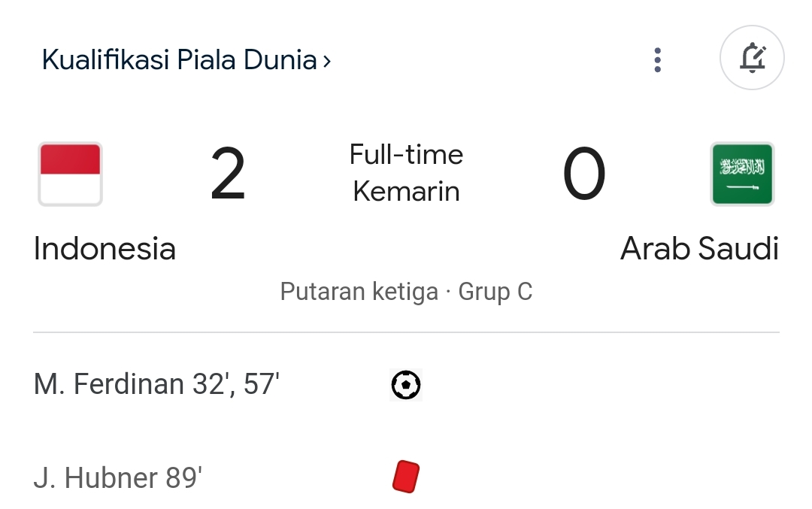The height and width of the screenshot is (509, 812).
Task: Click the soccer ball goal icon
Action: [x=406, y=385]
